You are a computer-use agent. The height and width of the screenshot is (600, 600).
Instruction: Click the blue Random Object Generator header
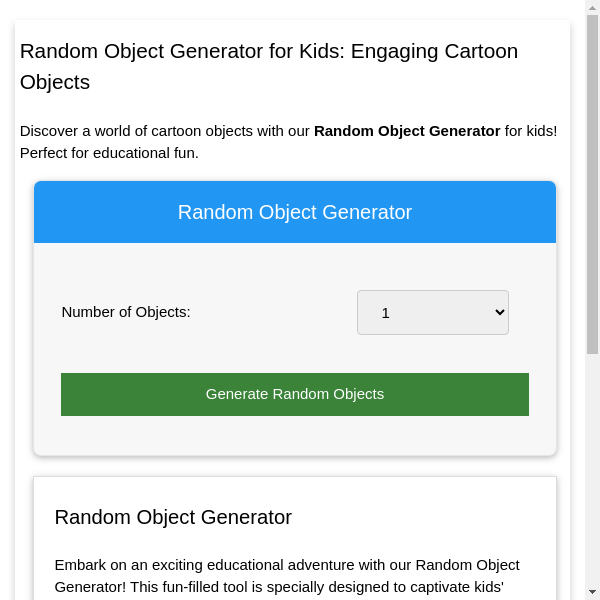(295, 212)
